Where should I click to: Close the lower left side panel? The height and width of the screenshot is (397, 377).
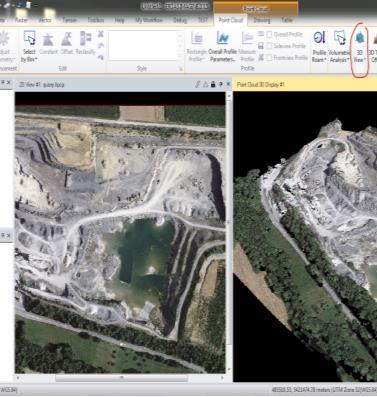click(9, 235)
